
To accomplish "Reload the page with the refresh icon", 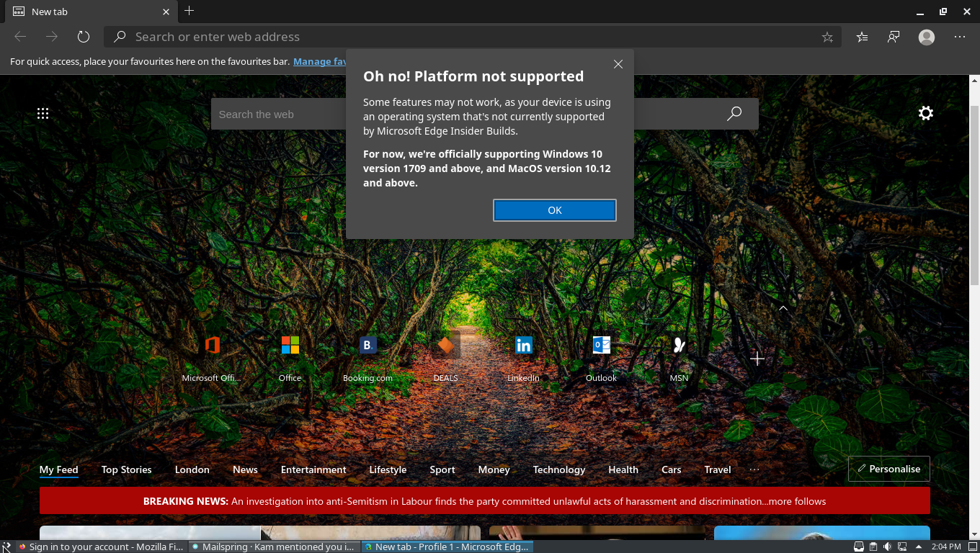I will [x=83, y=36].
